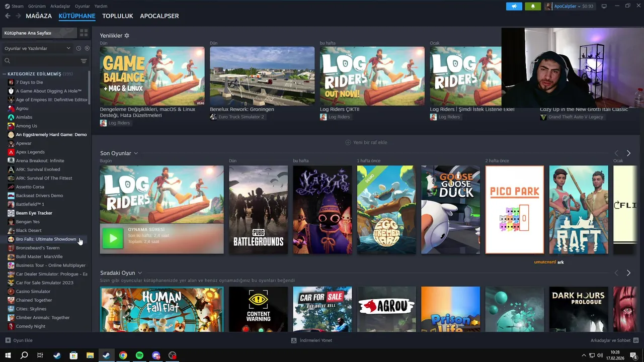Go back with the left arrow
Screen dimensions: 644x362
(x=8, y=16)
